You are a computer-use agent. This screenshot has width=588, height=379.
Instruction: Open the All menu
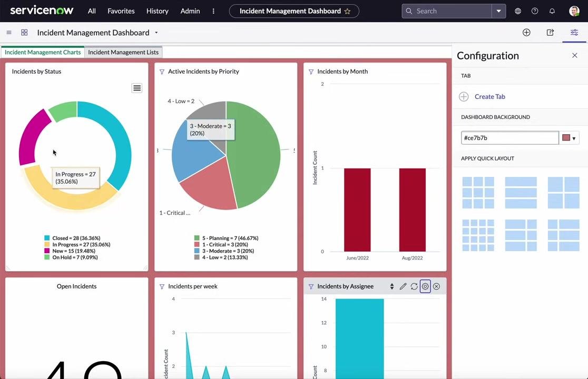pyautogui.click(x=92, y=11)
